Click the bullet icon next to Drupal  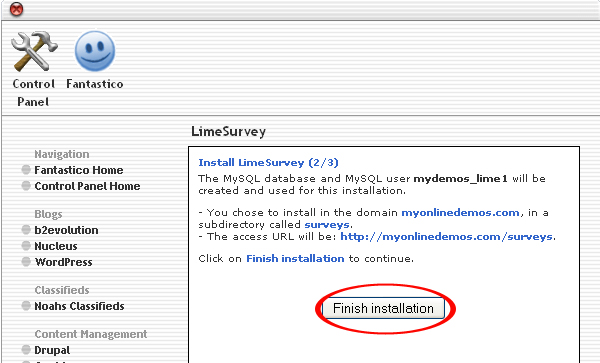(x=26, y=350)
